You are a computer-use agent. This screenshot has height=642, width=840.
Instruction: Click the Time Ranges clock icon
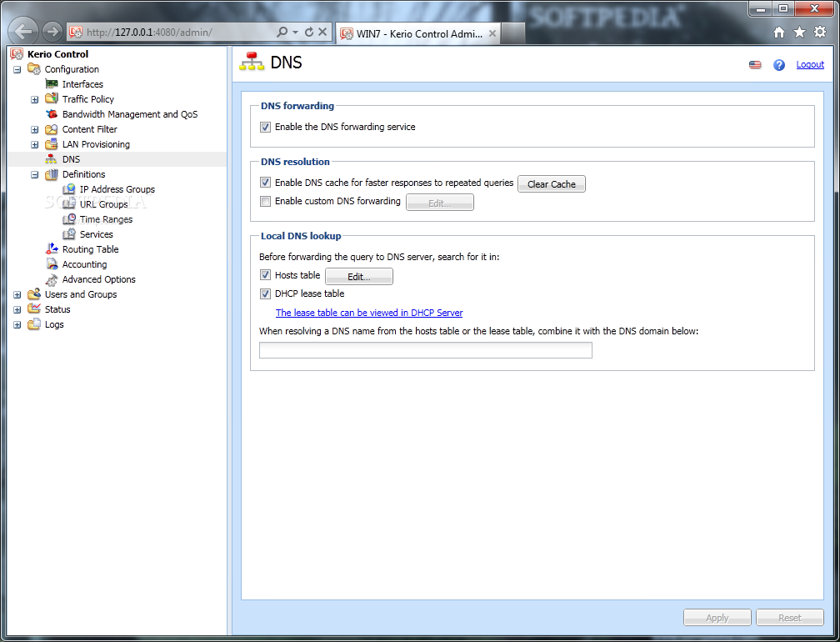69,219
